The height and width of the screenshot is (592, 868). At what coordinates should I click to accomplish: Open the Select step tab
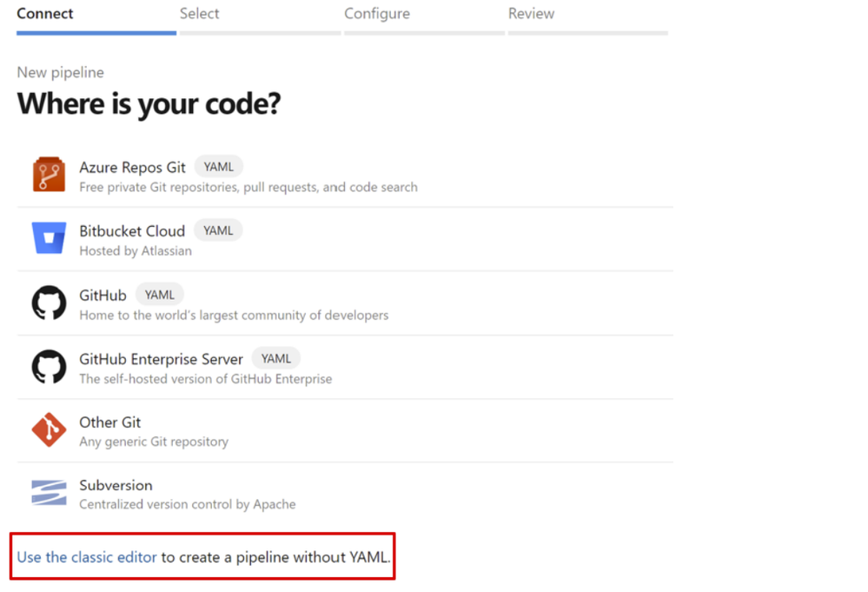pos(199,13)
